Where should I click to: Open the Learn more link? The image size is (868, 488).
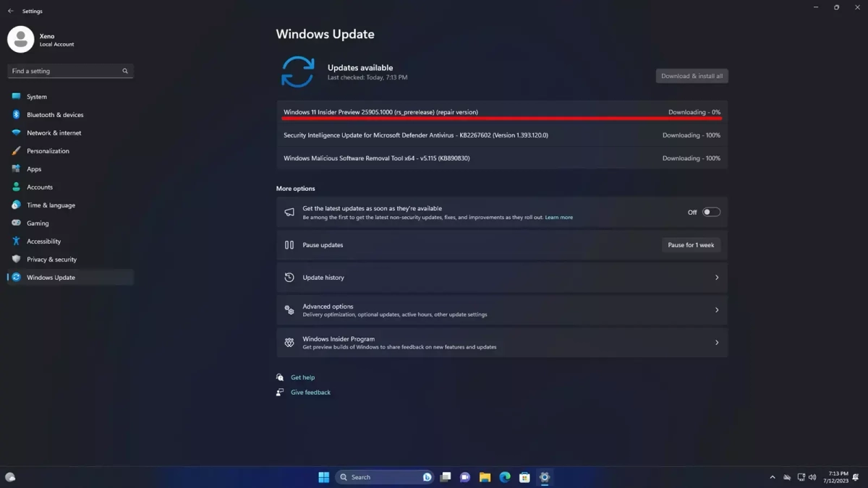pos(559,218)
